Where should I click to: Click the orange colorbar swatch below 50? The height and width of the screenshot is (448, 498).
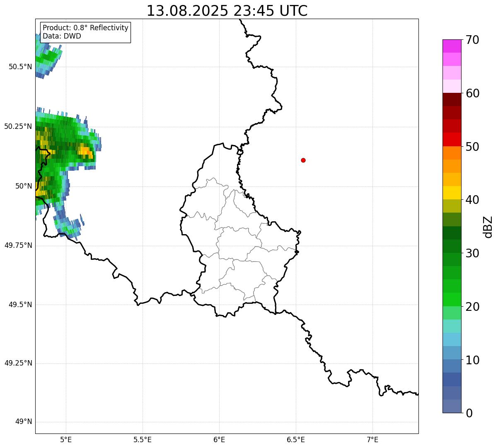tap(452, 153)
